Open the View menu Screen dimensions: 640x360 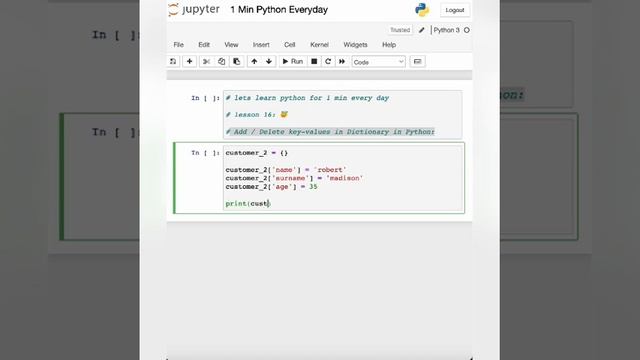(231, 45)
